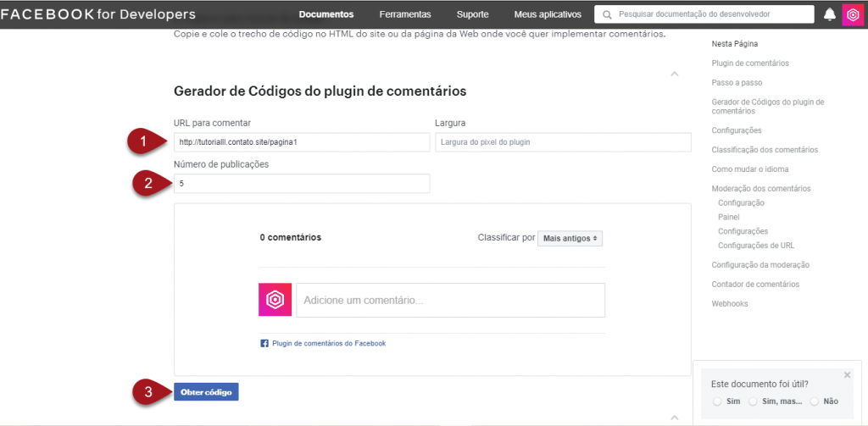Click the 'Adicione um comentário' text box
Viewport: 868px width, 426px height.
(x=450, y=300)
